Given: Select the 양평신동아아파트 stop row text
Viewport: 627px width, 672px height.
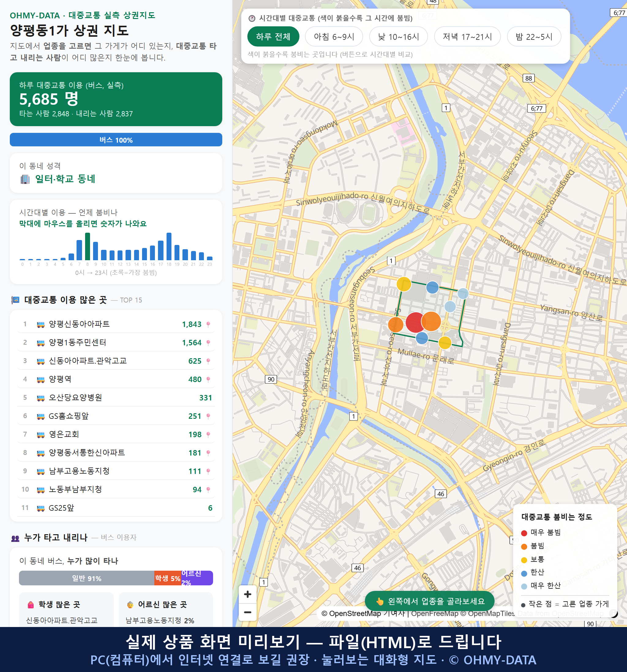Looking at the screenshot, I should pos(79,324).
